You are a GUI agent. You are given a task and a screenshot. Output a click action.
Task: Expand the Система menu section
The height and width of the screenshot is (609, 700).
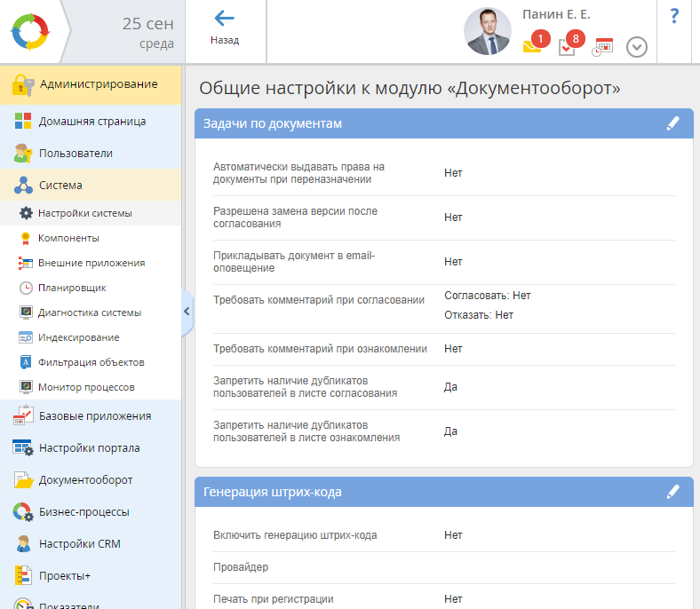coord(60,186)
